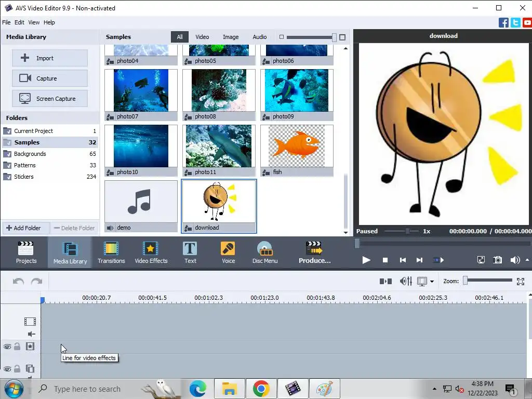This screenshot has height=399, width=532.
Task: Select the Audio filter tab
Action: [260, 37]
